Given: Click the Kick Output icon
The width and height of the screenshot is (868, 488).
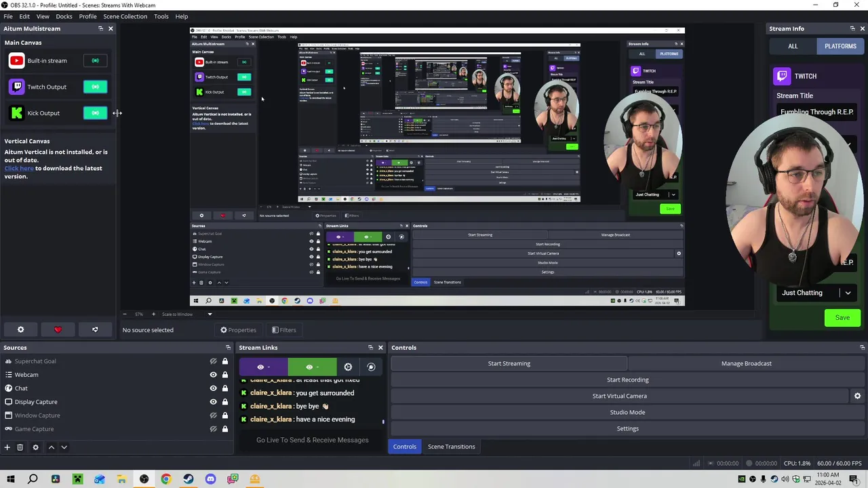Looking at the screenshot, I should click(x=16, y=113).
